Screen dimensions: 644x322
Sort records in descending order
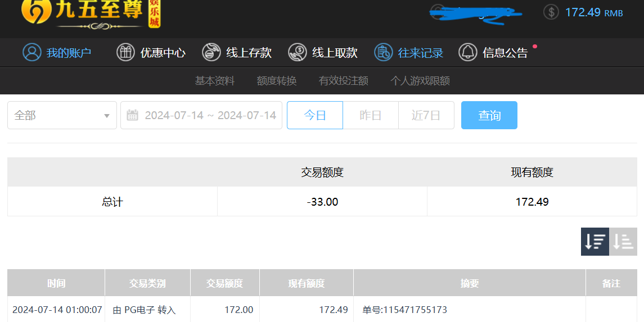595,242
